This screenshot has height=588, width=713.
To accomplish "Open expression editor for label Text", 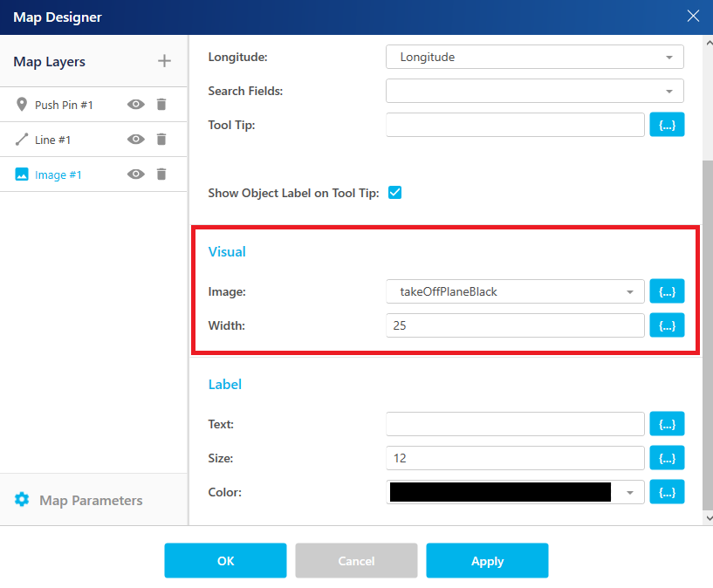I will (667, 424).
